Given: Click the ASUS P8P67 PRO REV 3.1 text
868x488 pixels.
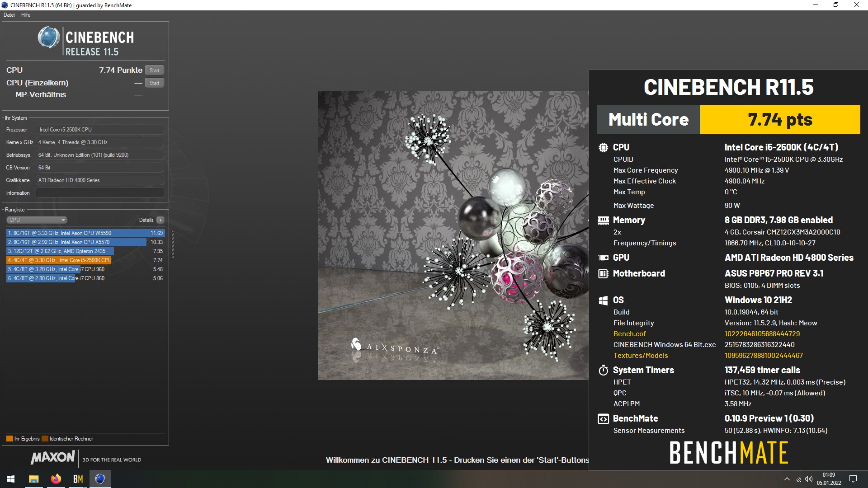Looking at the screenshot, I should 774,273.
